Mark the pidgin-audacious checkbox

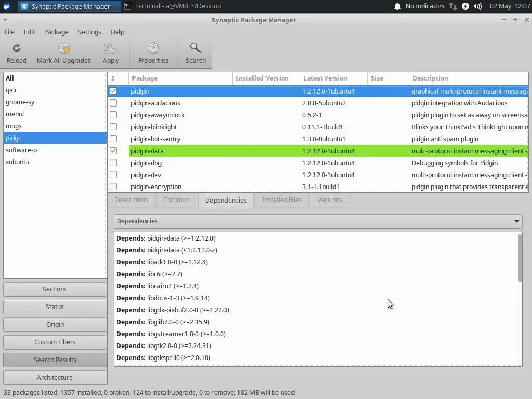113,103
